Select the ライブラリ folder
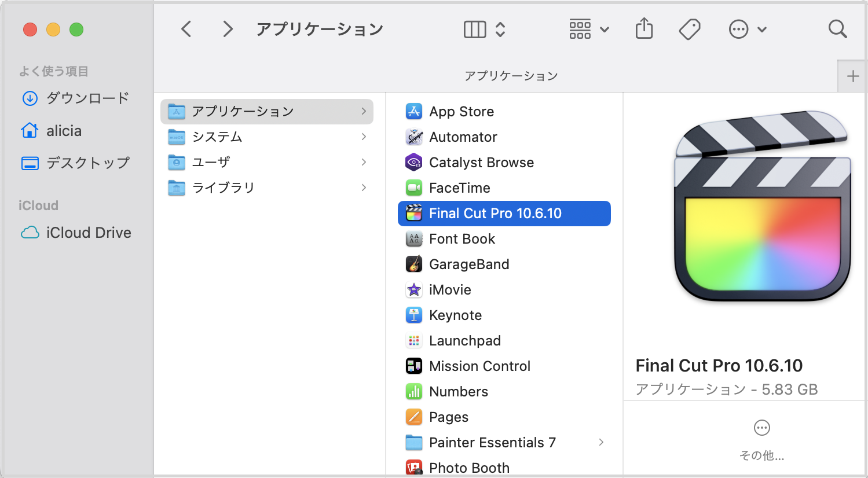 223,188
